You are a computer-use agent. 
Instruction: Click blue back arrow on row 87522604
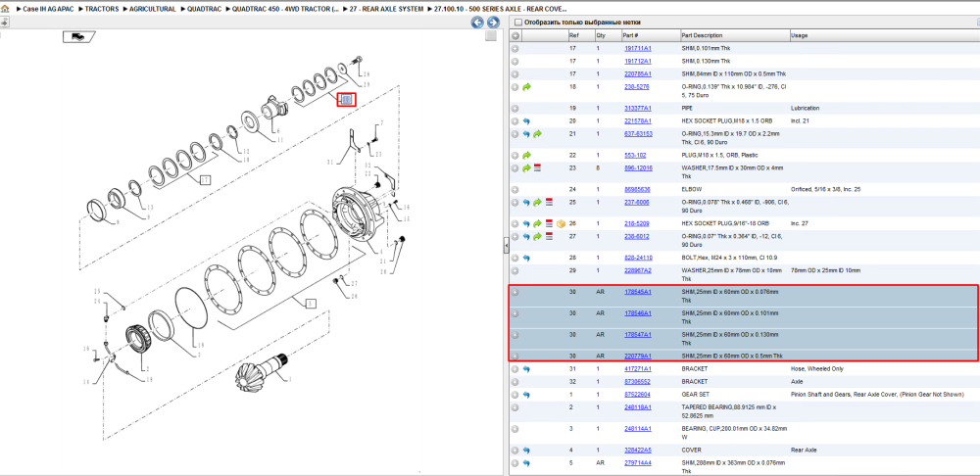[x=526, y=395]
